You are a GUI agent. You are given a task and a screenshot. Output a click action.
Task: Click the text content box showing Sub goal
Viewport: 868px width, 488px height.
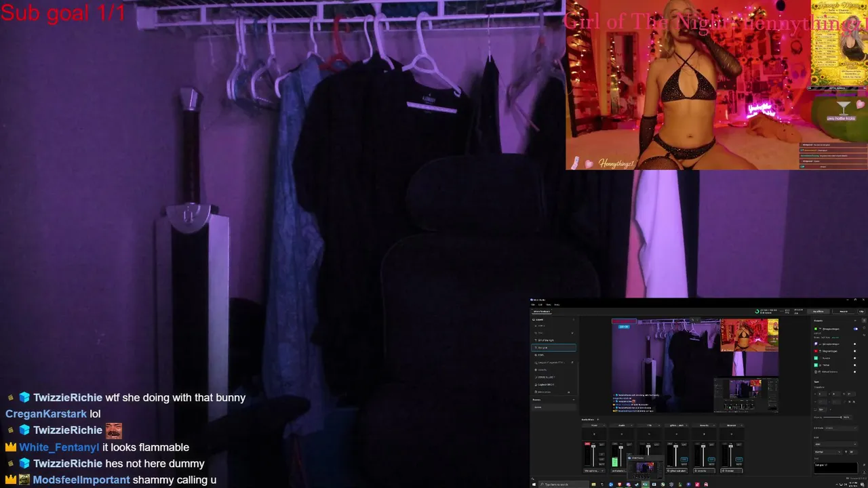(835, 468)
